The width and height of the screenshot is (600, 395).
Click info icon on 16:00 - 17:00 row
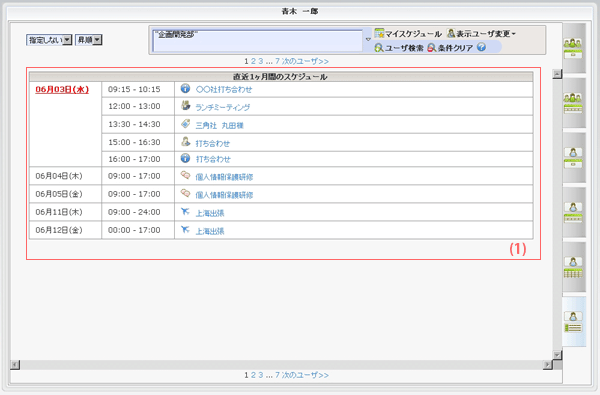(x=185, y=158)
